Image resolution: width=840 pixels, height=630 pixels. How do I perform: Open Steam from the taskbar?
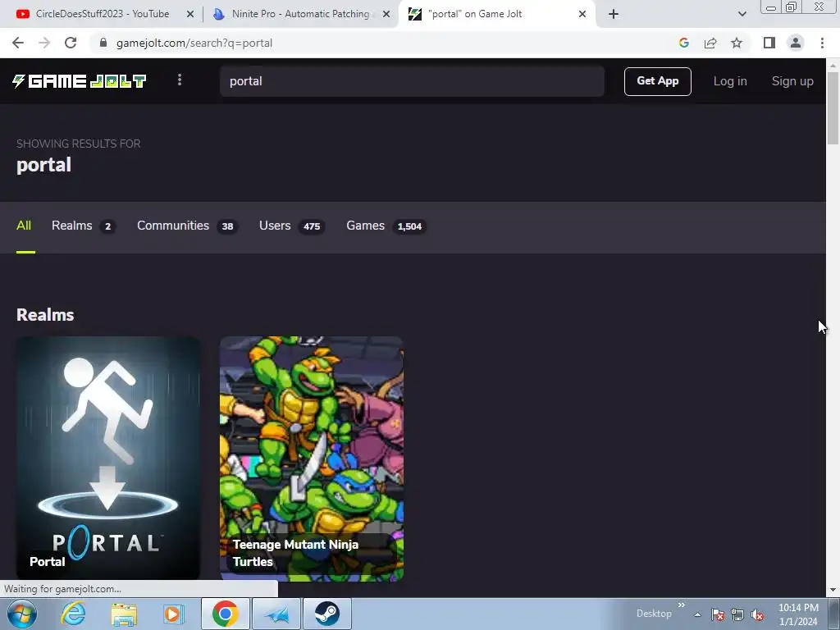tap(327, 614)
